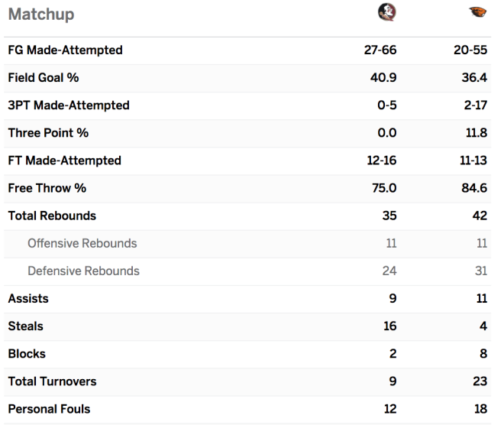504x425 pixels.
Task: Click the Blocks value 8
Action: coord(483,354)
